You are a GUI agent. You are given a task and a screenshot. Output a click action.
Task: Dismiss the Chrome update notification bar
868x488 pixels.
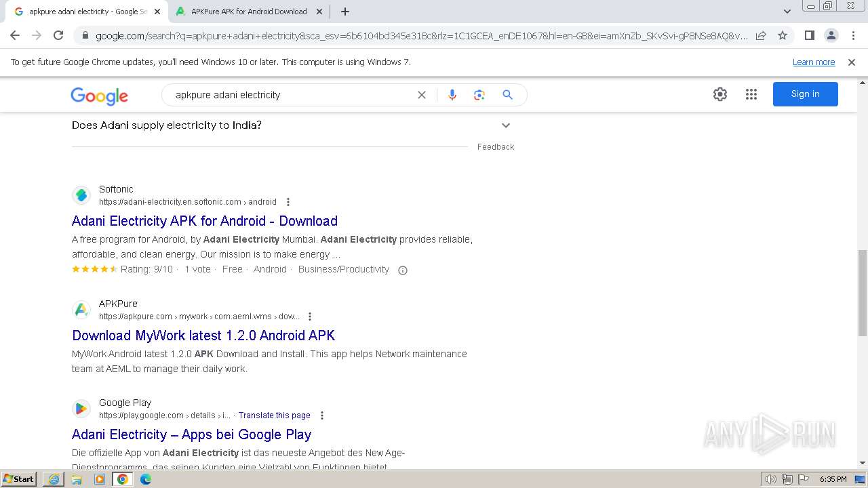coord(852,62)
